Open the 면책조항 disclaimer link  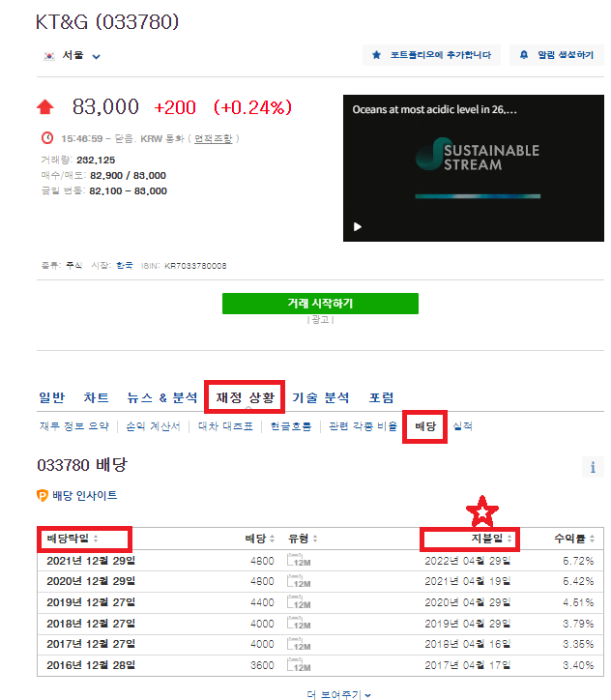tap(214, 138)
